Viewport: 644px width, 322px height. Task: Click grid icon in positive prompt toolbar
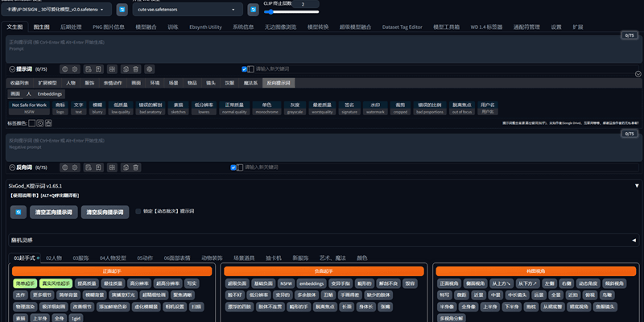112,69
